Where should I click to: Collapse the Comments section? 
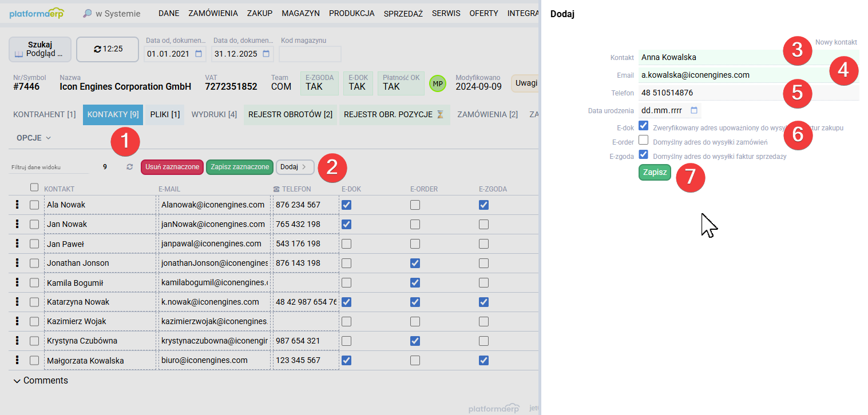[x=17, y=380]
